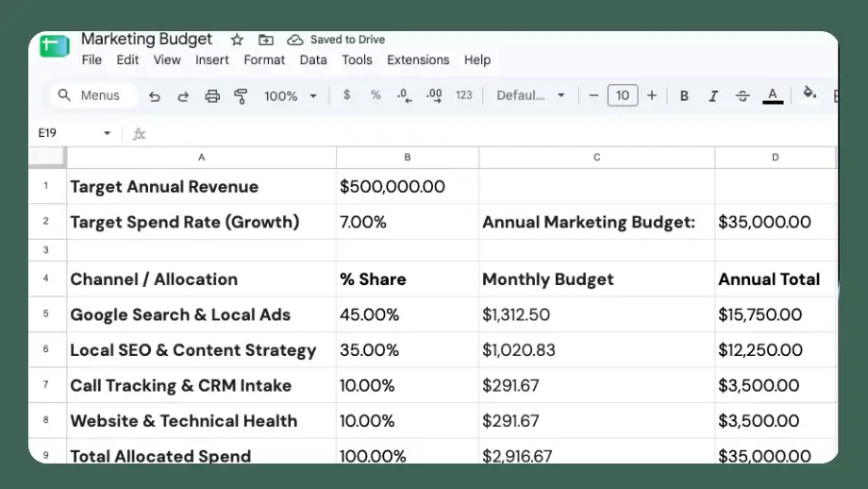Decrease font size minus button
Screen dimensions: 868x489
[593, 95]
